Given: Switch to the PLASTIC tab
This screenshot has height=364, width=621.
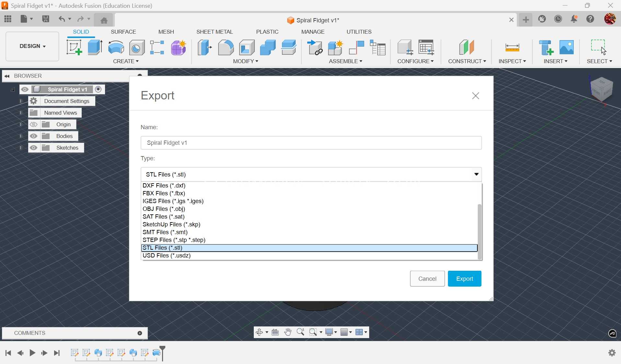Looking at the screenshot, I should coord(267,32).
